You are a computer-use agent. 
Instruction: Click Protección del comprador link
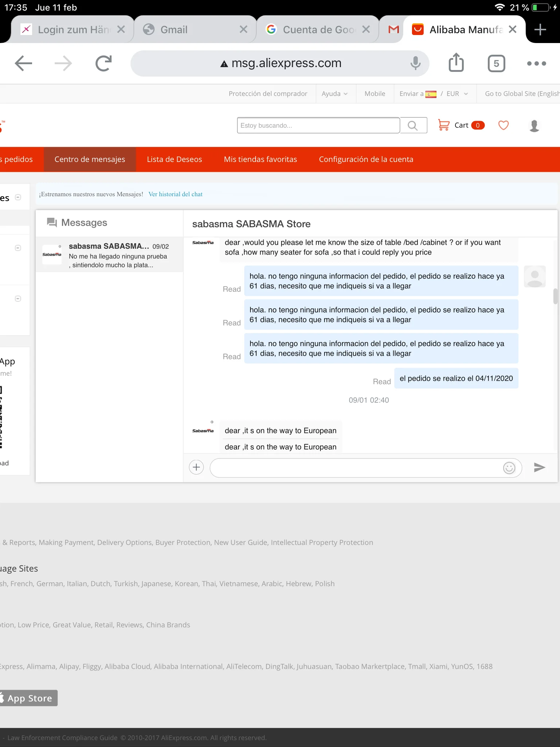268,94
